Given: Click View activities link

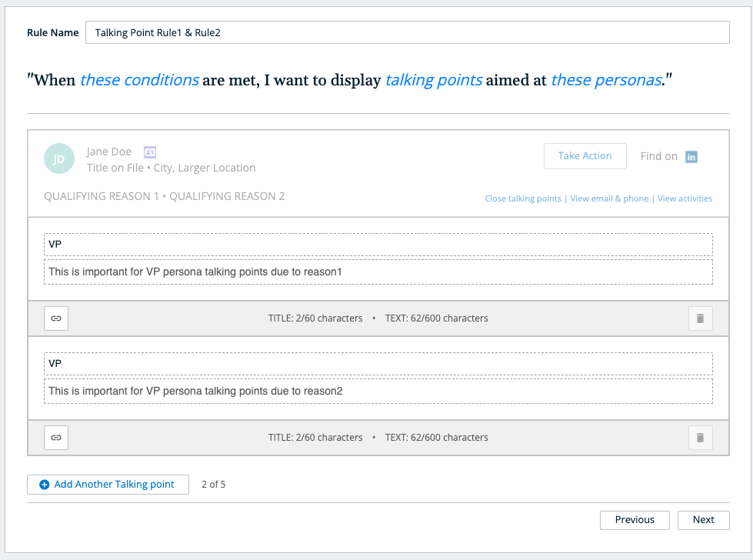Looking at the screenshot, I should click(685, 198).
